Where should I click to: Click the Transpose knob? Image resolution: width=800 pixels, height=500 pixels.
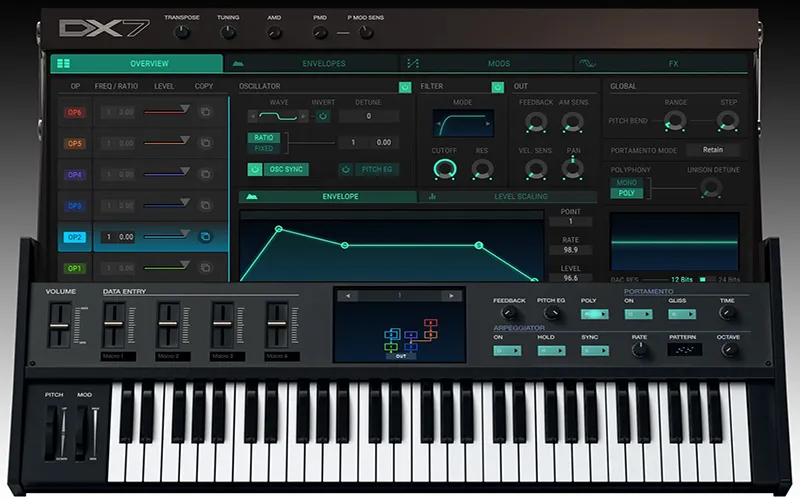(x=182, y=33)
